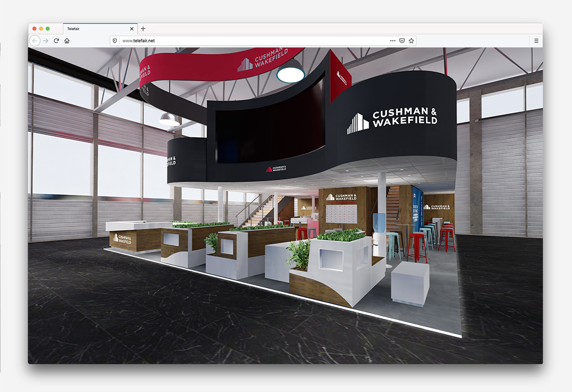Open the browser hamburger menu
The height and width of the screenshot is (392, 572).
point(536,41)
